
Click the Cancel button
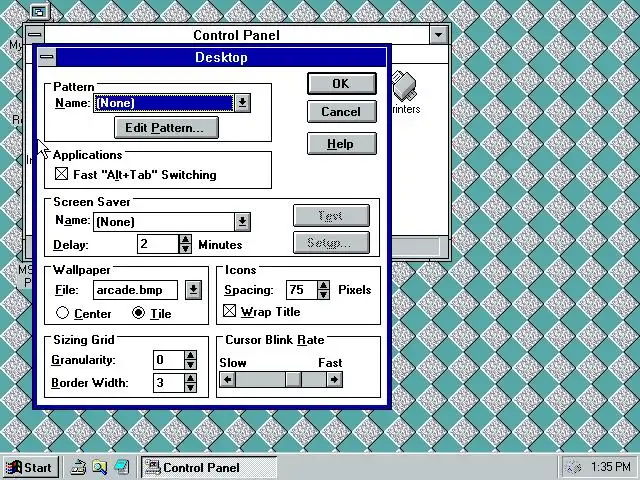[342, 112]
